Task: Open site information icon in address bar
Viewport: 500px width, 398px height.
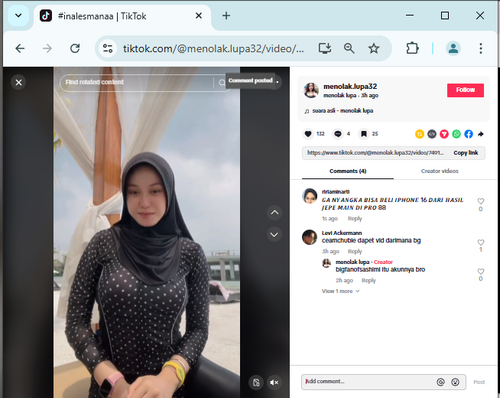Action: pyautogui.click(x=108, y=49)
